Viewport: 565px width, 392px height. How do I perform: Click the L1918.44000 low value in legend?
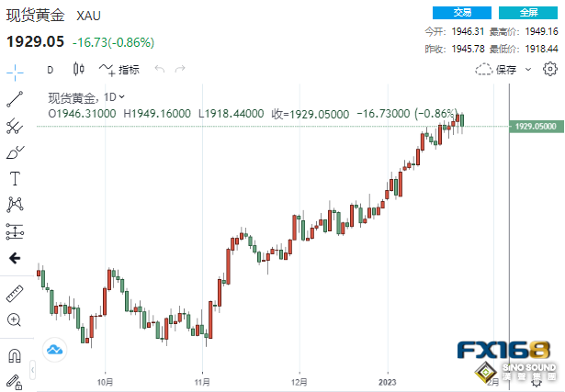tap(232, 114)
